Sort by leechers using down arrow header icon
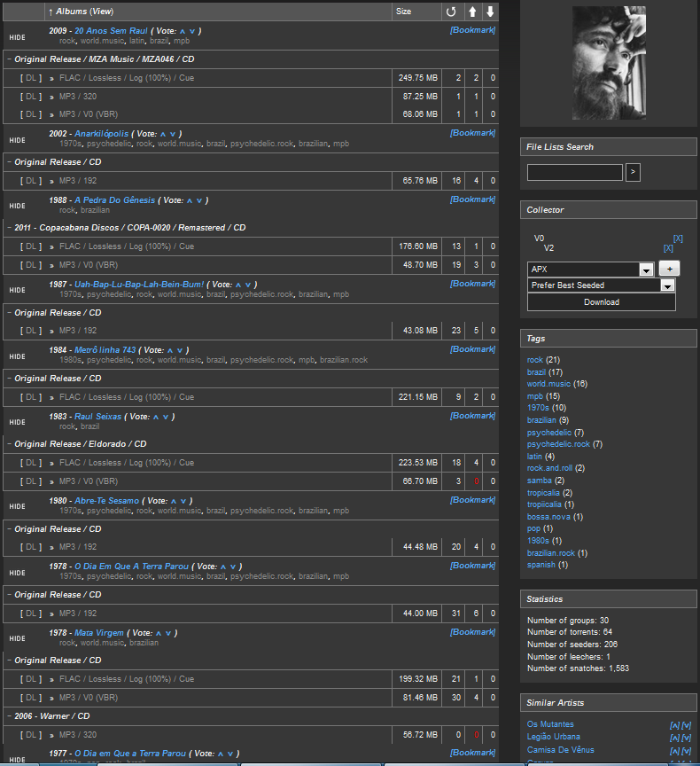The image size is (700, 766). (490, 12)
